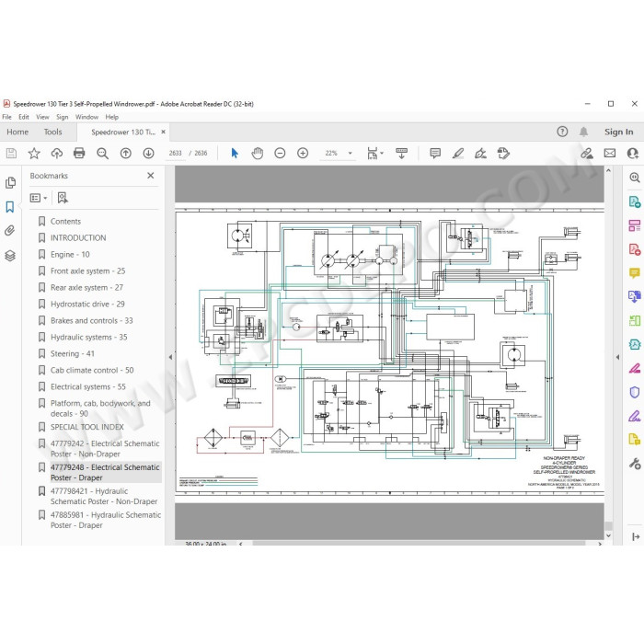Image resolution: width=644 pixels, height=644 pixels.
Task: Open Protect shield tool in right pane
Action: (x=635, y=392)
